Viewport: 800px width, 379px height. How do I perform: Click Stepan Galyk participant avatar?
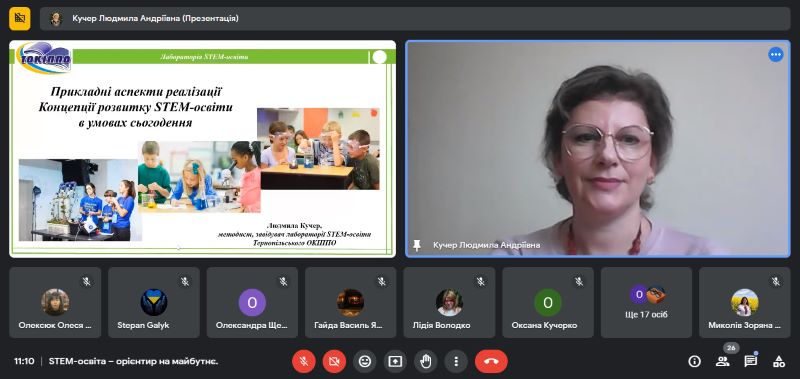pyautogui.click(x=154, y=302)
